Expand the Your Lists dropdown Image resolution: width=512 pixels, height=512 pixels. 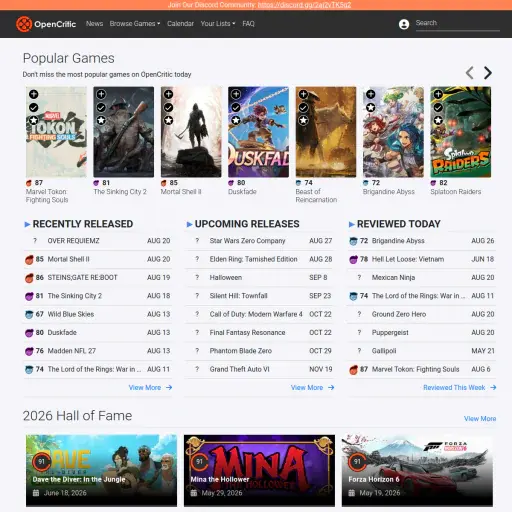click(218, 24)
